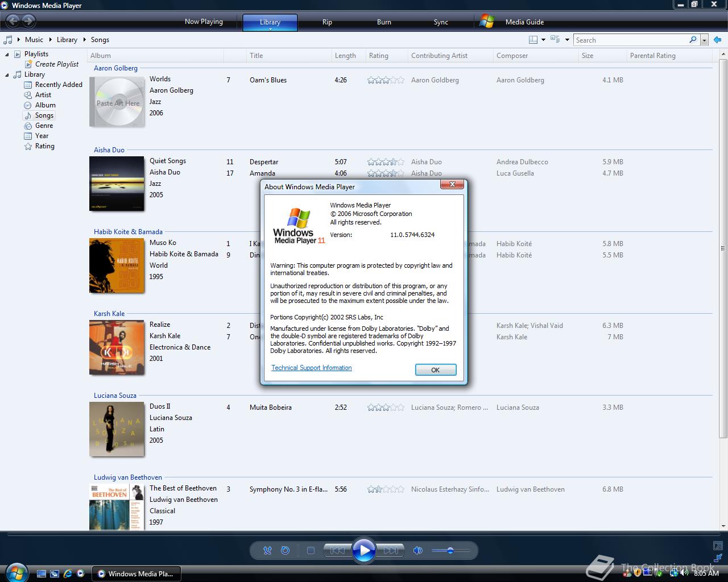Start playback with the Play button
The image size is (728, 582).
(364, 550)
